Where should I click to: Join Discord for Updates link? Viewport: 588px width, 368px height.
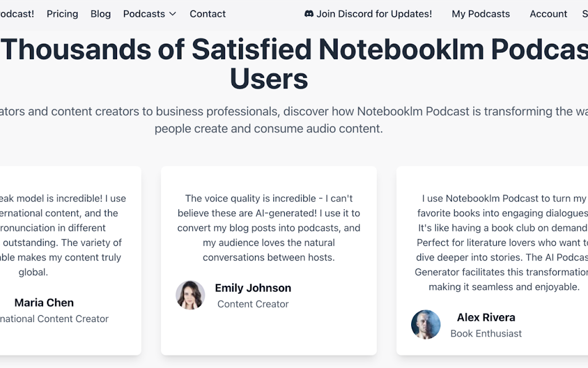point(368,14)
